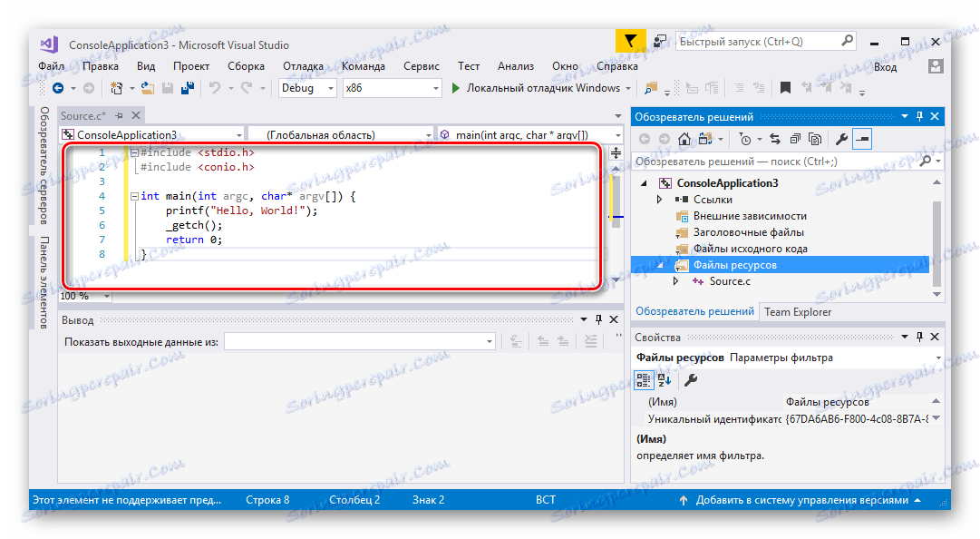The image size is (980, 539).
Task: Click Добавить в систему управления версиями
Action: 803,499
